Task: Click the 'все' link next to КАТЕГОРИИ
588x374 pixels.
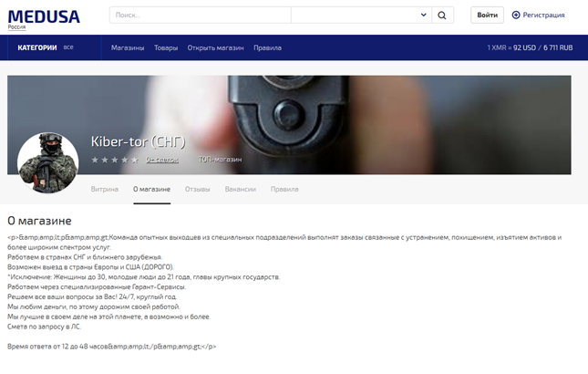Action: (68, 47)
